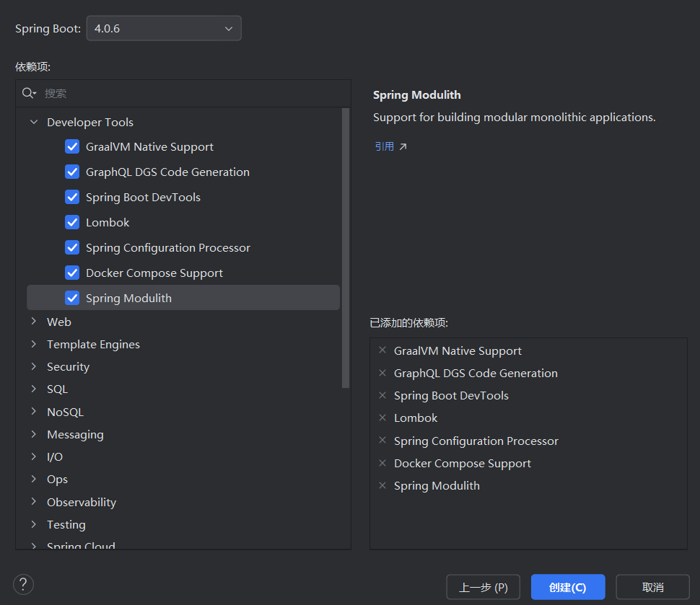The width and height of the screenshot is (700, 605).
Task: Select the Lombok tree row label
Action: 108,222
